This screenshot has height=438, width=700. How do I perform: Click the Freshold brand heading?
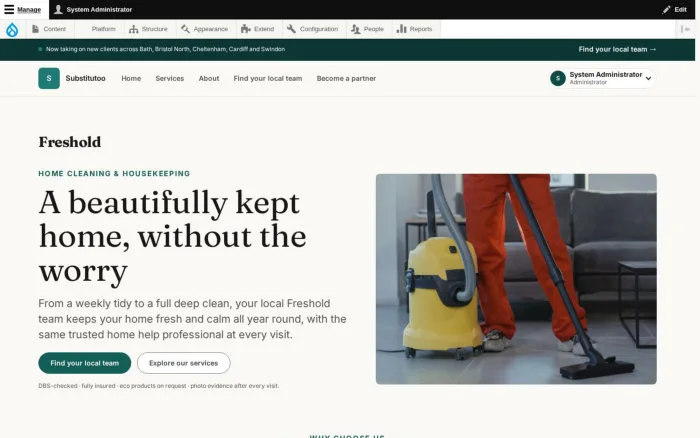[x=70, y=142]
